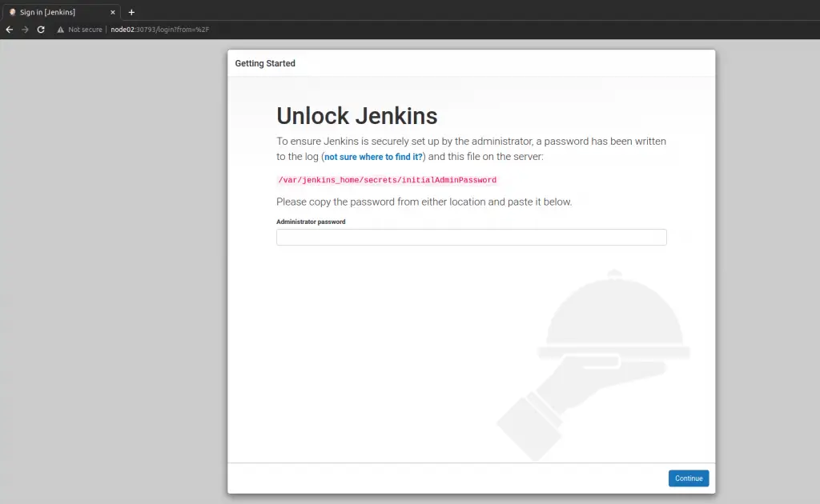Close the Sign in [Jenkins] tab
This screenshot has width=820, height=504.
point(112,12)
